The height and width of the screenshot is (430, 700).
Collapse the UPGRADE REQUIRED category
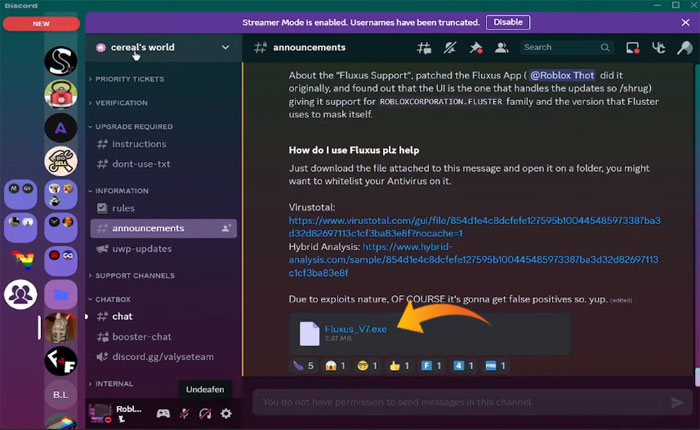click(133, 127)
